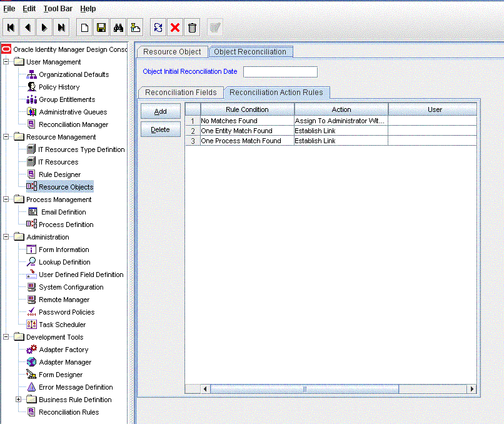
Task: Open Organizational Defaults from the tree icon
Action: [31, 74]
